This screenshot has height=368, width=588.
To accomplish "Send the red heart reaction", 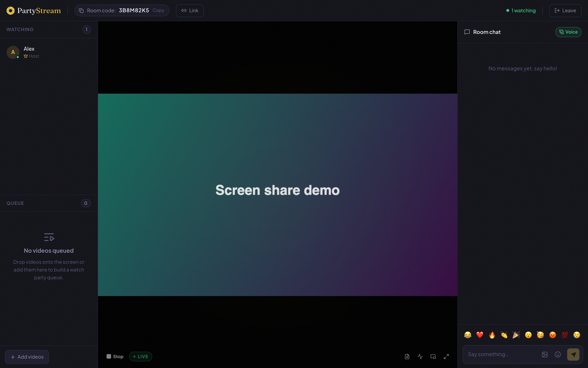I will pyautogui.click(x=480, y=335).
